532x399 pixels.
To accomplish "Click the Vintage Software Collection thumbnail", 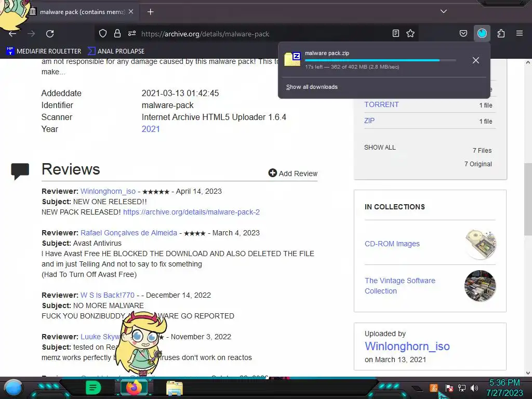I will pyautogui.click(x=480, y=286).
